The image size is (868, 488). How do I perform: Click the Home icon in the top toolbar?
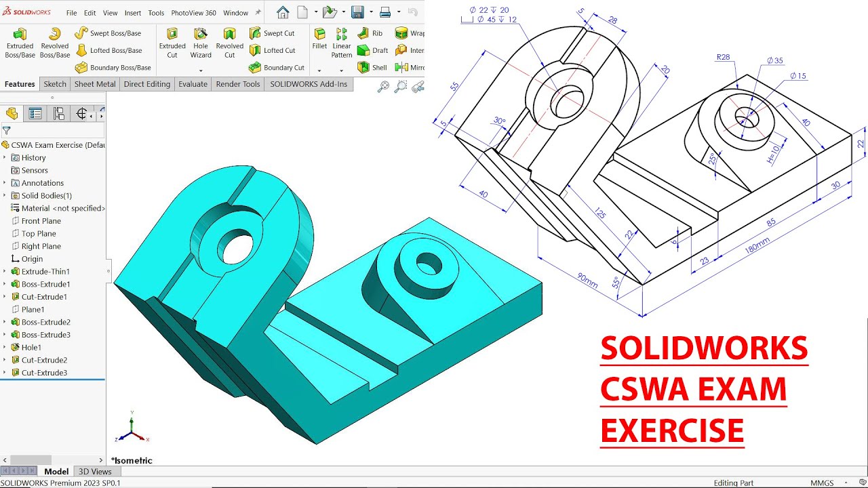click(283, 12)
